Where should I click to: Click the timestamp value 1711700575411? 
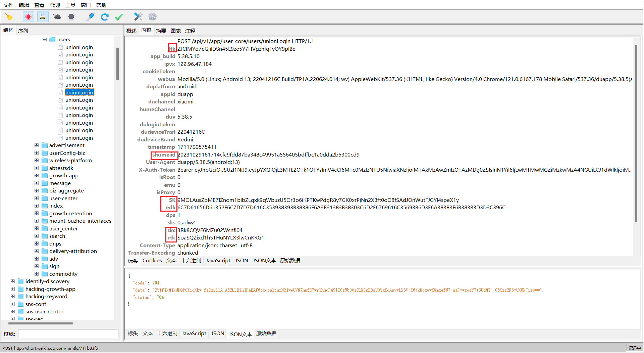[197, 147]
